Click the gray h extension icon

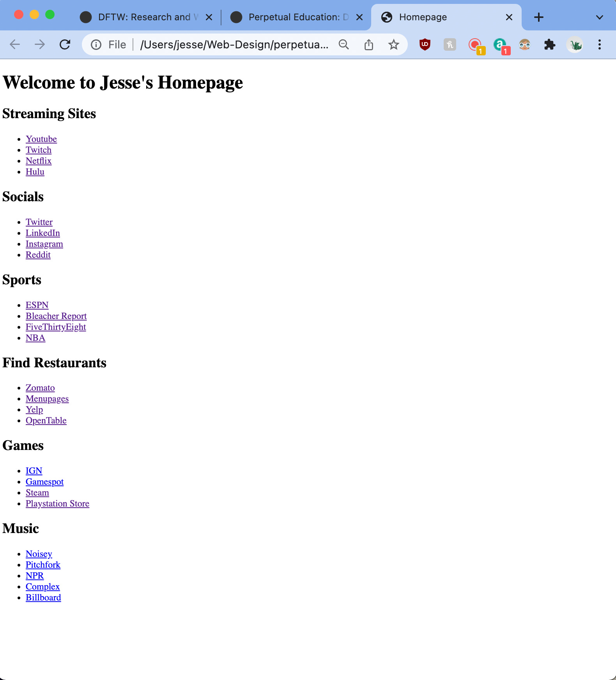pyautogui.click(x=450, y=44)
